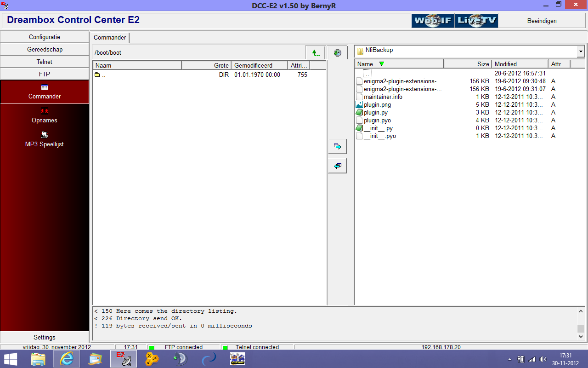Image resolution: width=588 pixels, height=368 pixels.
Task: Open the MP3 Speellijst sidebar item
Action: tap(45, 139)
